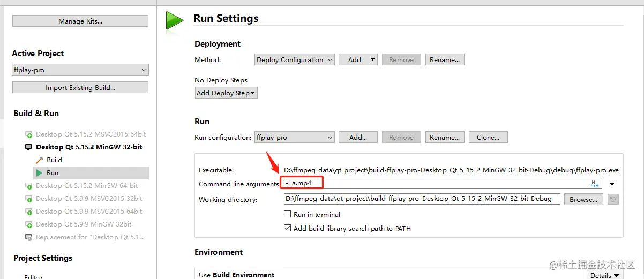The height and width of the screenshot is (279, 644).
Task: Click the Executable path text
Action: click(451, 170)
